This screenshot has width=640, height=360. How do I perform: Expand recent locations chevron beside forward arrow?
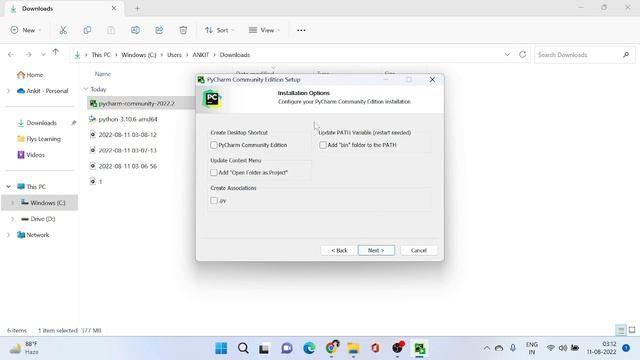point(43,54)
